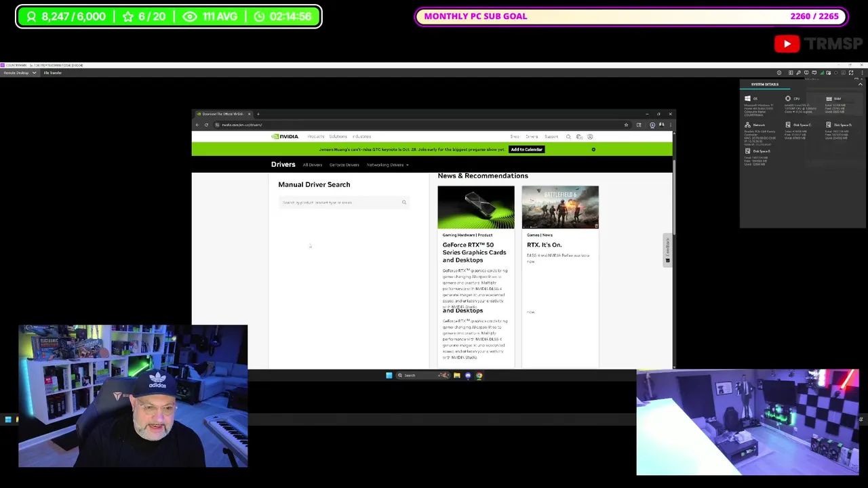The height and width of the screenshot is (488, 868).
Task: Bookmark this page with the star icon
Action: (x=626, y=125)
